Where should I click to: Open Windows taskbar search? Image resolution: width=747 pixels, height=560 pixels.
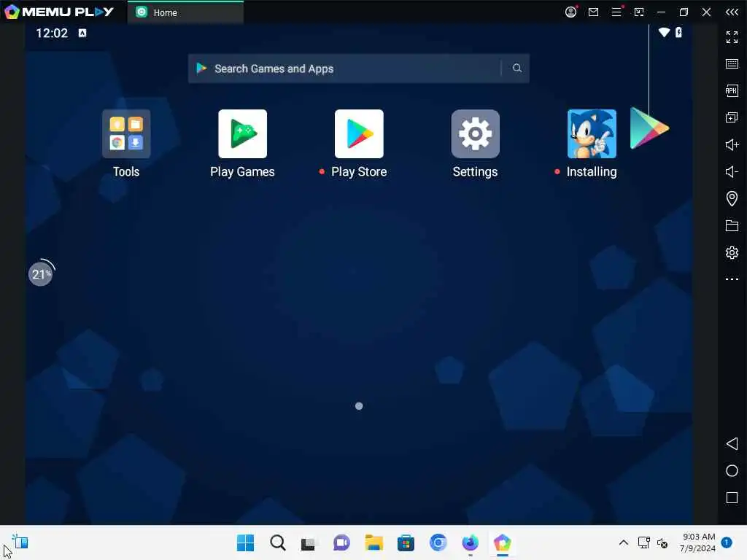pyautogui.click(x=278, y=542)
